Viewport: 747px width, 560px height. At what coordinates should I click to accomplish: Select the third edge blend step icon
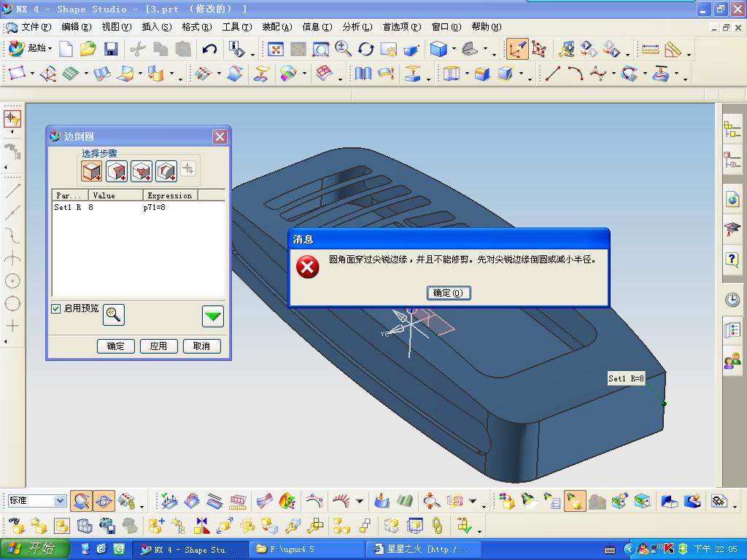[x=142, y=171]
